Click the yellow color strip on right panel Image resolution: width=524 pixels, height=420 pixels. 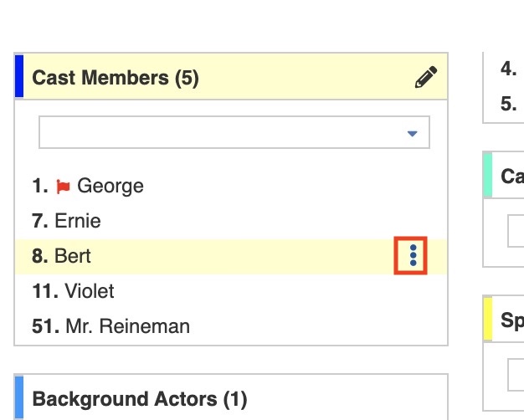(x=487, y=319)
